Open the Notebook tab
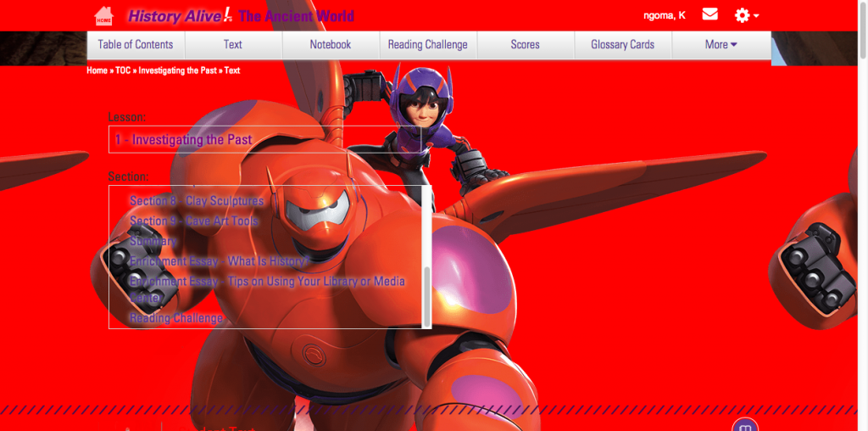868x431 pixels. tap(331, 45)
